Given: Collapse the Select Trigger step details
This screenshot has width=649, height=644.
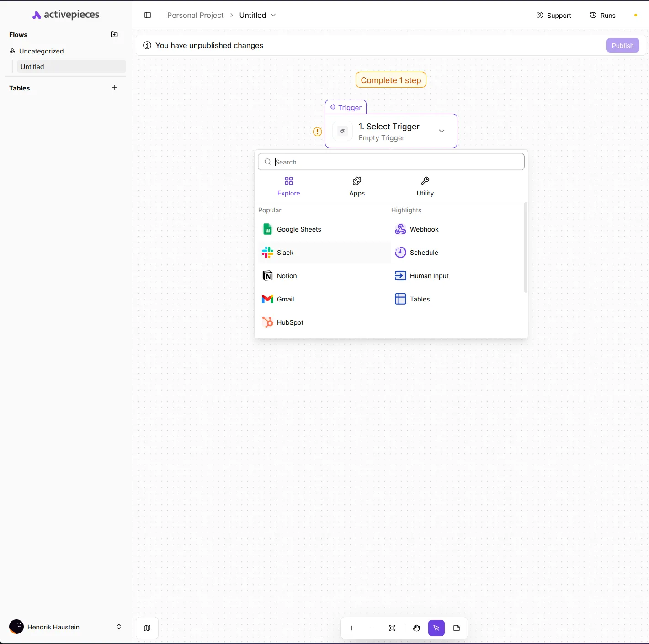Looking at the screenshot, I should (442, 131).
